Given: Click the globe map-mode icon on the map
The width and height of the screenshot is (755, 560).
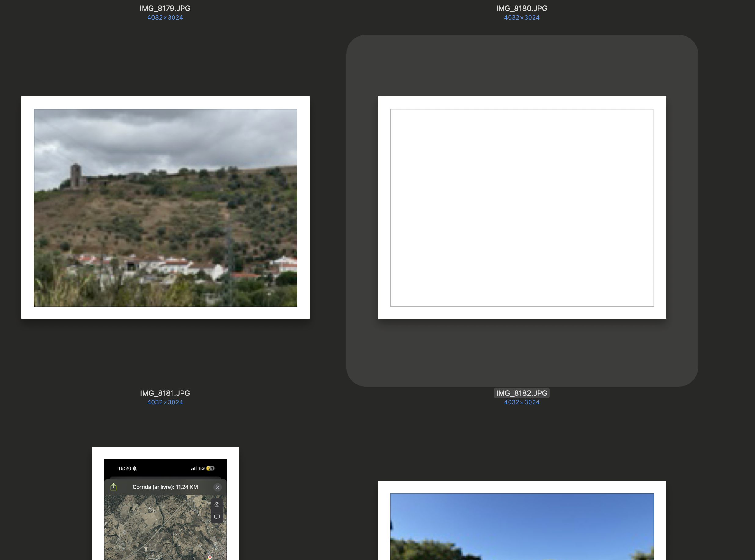Looking at the screenshot, I should (x=217, y=504).
